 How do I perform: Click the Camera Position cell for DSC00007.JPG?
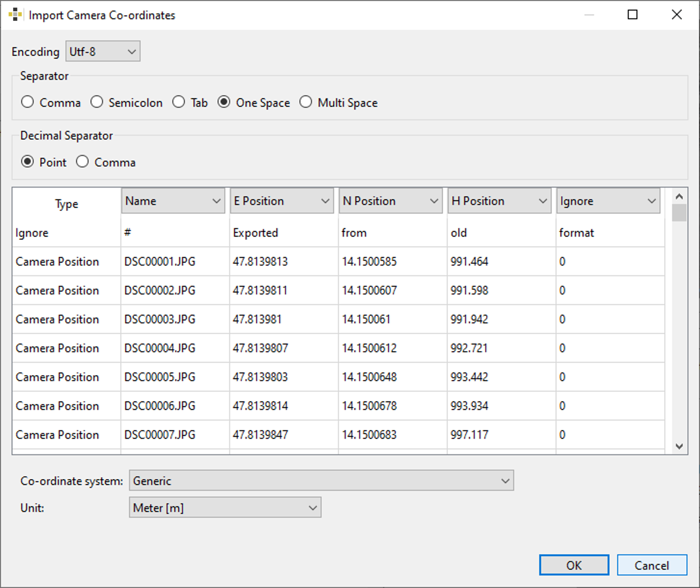tap(66, 435)
